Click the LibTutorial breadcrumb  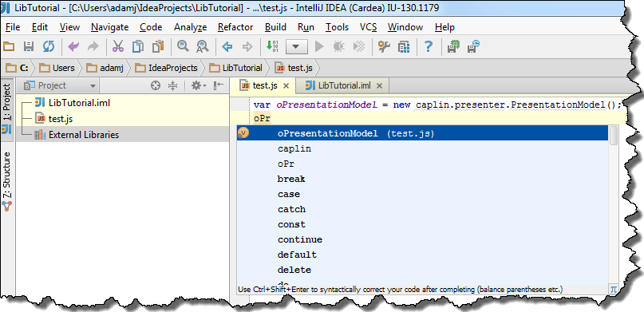235,68
